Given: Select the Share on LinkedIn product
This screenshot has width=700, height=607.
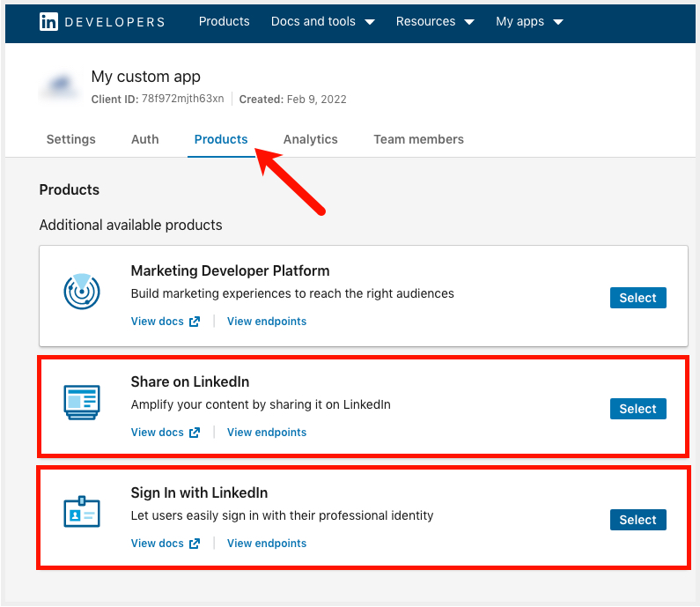Looking at the screenshot, I should pos(638,409).
